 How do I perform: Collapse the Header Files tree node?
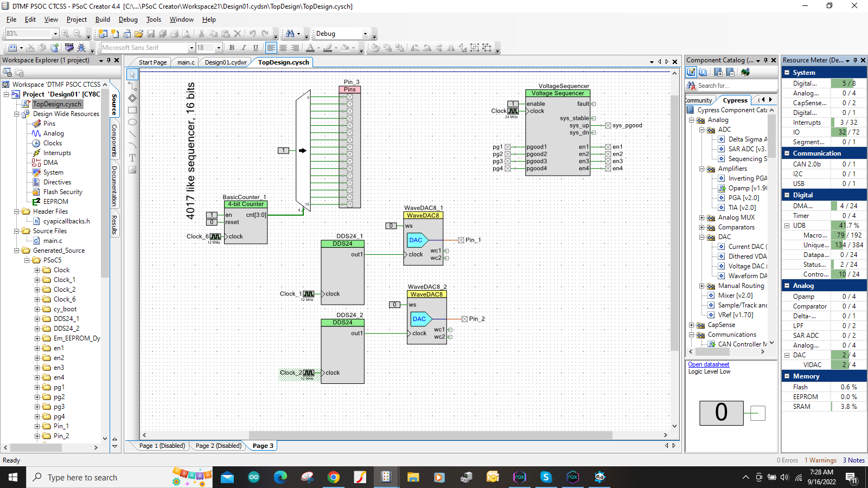click(x=17, y=211)
